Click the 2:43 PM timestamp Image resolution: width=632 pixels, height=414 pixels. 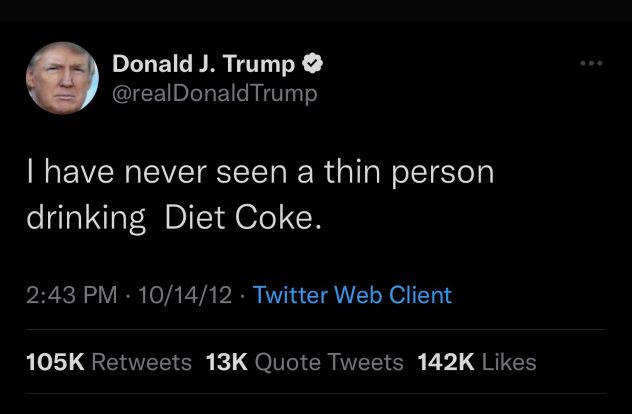66,295
